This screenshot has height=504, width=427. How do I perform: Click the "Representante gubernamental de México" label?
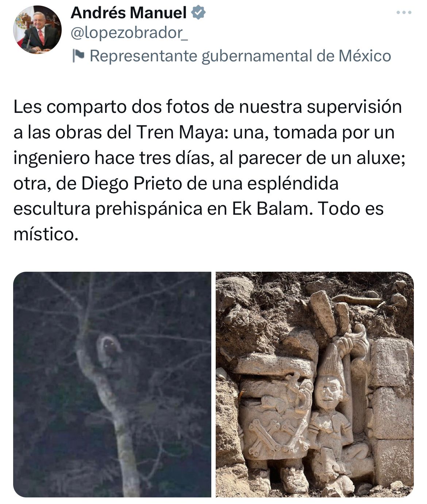240,56
